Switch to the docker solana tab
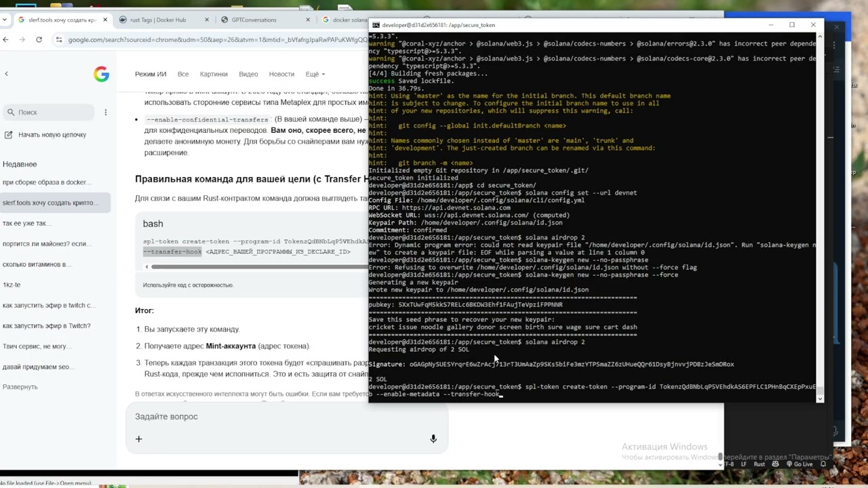This screenshot has width=868, height=488. click(344, 20)
